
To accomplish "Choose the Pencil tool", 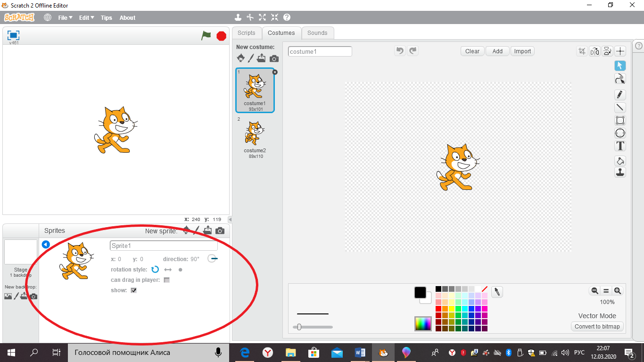I will [x=620, y=95].
